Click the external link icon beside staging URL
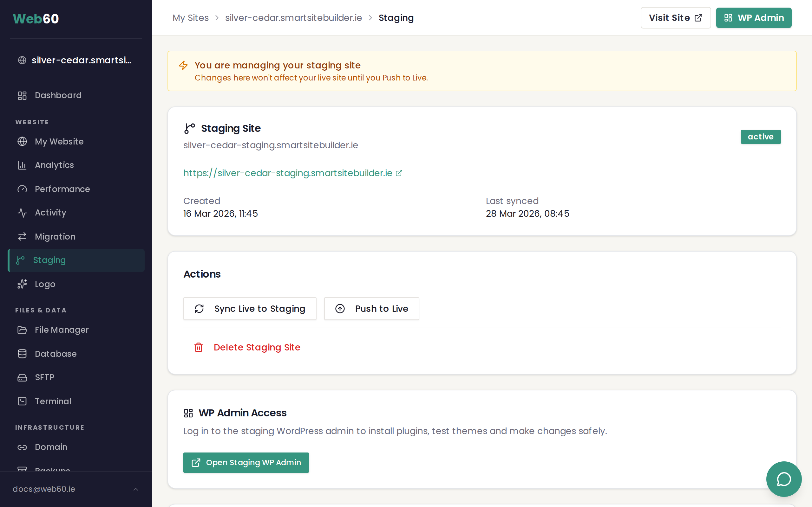Viewport: 812px width, 507px height. 399,173
